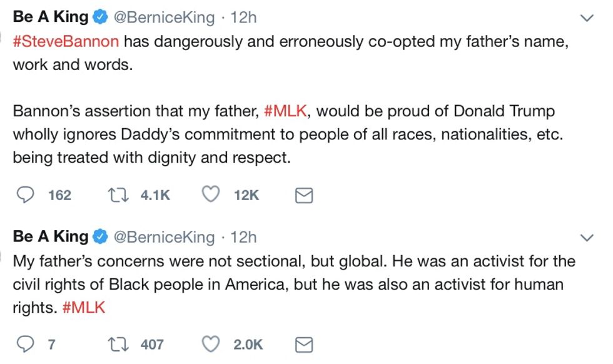Click envelope icon on the second tweet
This screenshot has height=364, width=613.
pyautogui.click(x=303, y=345)
